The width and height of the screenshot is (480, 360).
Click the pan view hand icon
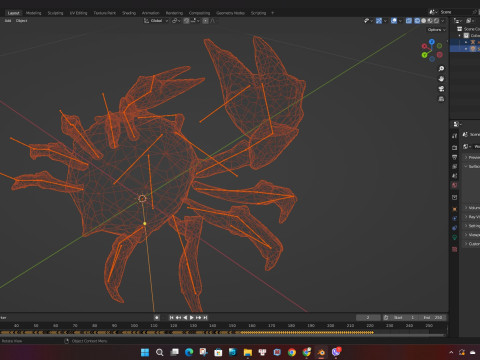coord(441,79)
